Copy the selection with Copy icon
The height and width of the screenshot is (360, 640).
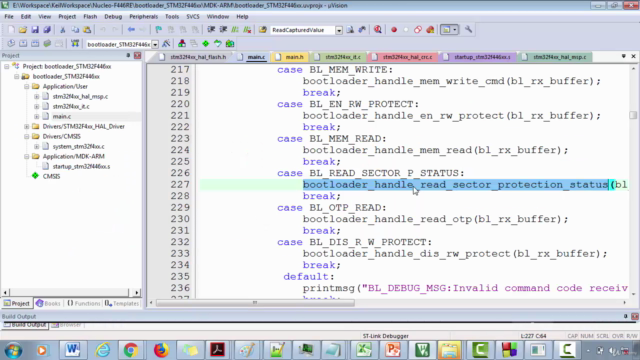pyautogui.click(x=75, y=30)
